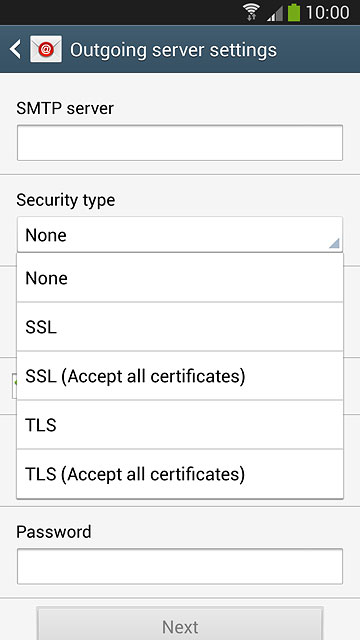Choose the TLS option
The image size is (360, 640).
pos(180,425)
